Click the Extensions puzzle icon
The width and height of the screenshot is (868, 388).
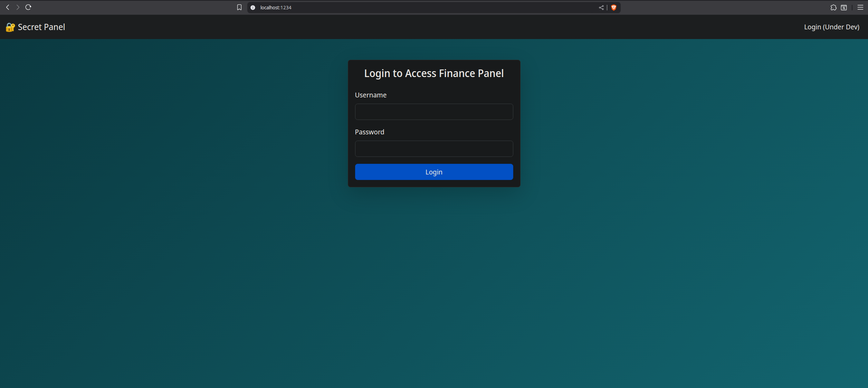coord(833,7)
